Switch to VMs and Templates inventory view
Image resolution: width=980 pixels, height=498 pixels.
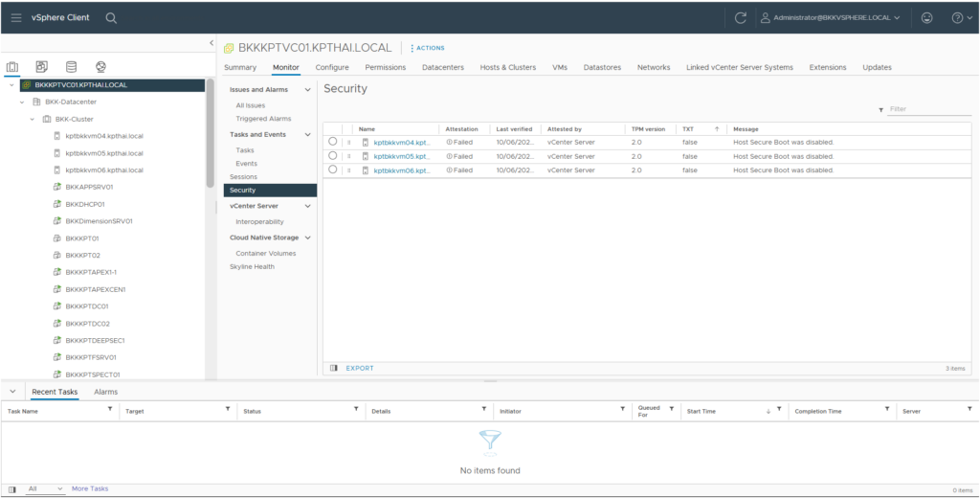click(x=41, y=67)
